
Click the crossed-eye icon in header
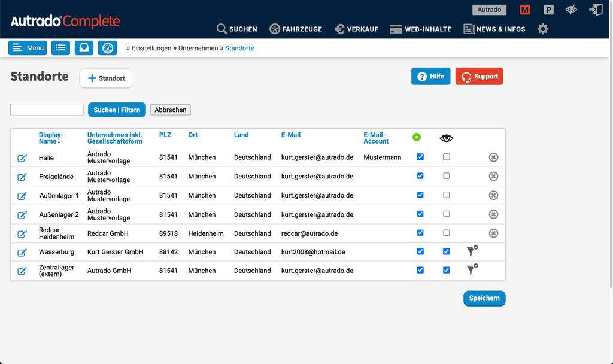pyautogui.click(x=571, y=10)
